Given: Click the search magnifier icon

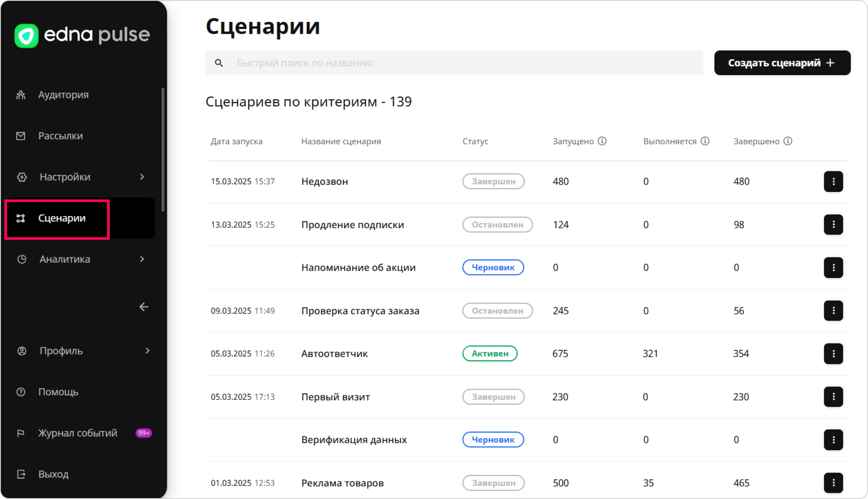Looking at the screenshot, I should coord(219,63).
